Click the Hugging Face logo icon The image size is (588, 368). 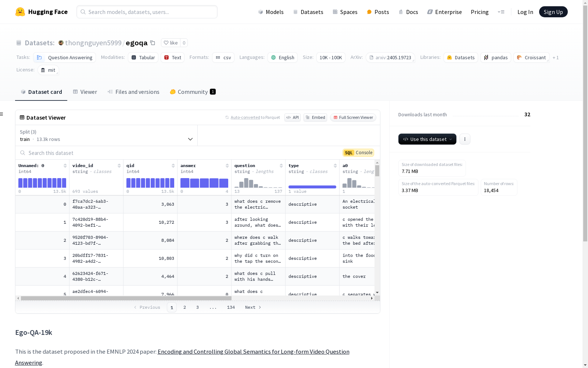tap(20, 12)
